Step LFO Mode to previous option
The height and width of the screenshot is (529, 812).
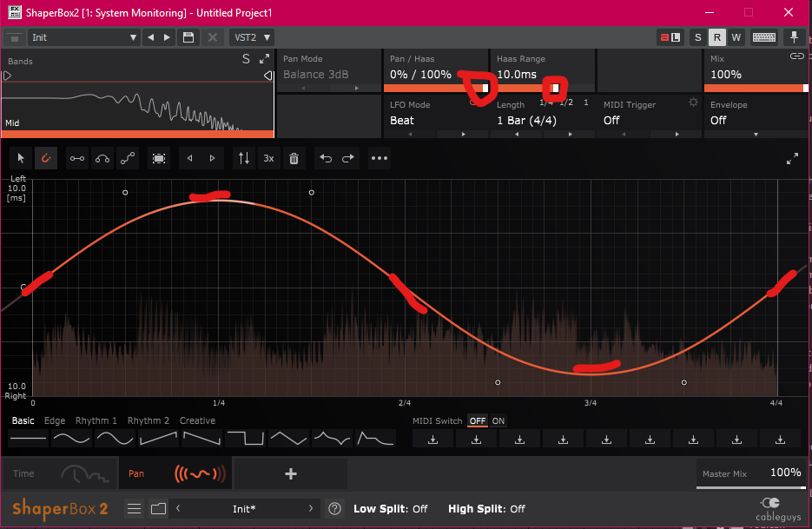tap(410, 134)
